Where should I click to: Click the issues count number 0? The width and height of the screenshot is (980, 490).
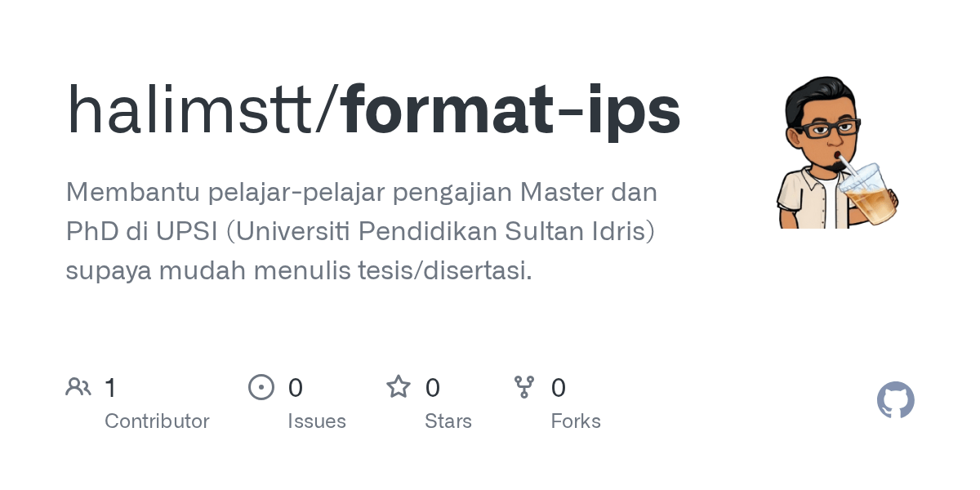coord(295,388)
